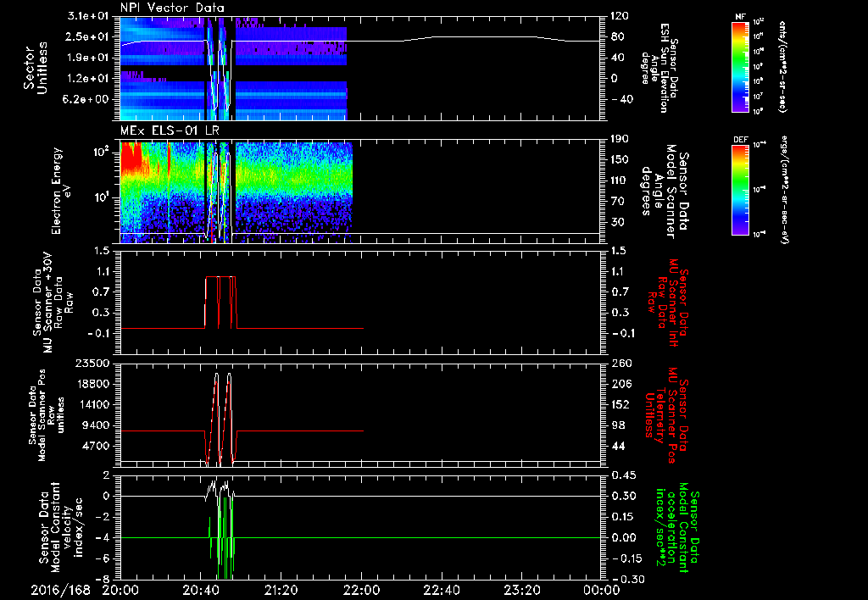The height and width of the screenshot is (600, 868).
Task: Click the 22:40 time axis label
Action: 441,590
